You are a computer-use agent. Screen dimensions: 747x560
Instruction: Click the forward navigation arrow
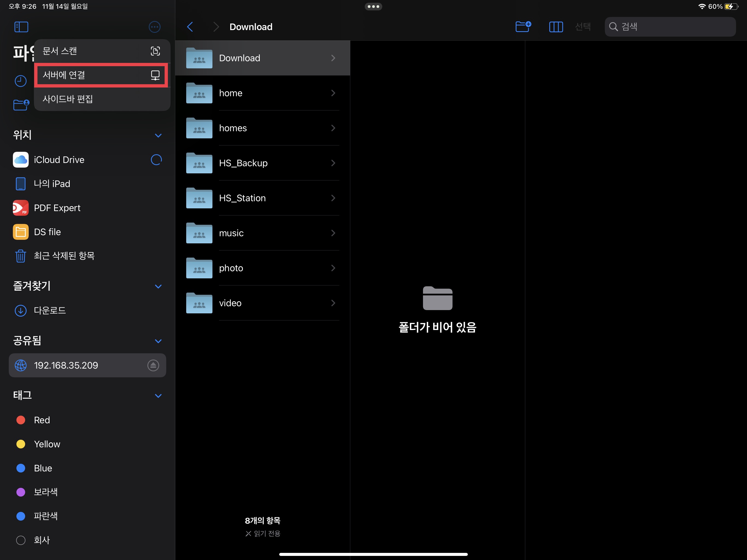click(x=216, y=27)
